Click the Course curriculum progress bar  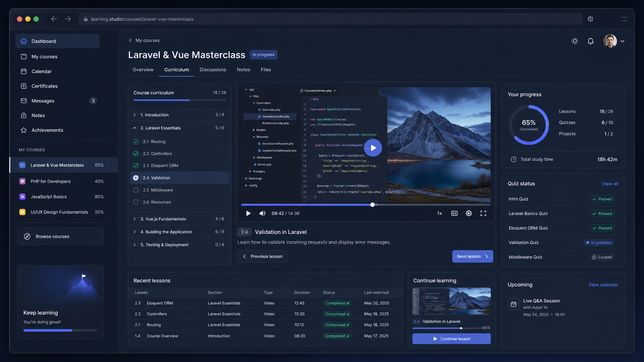pyautogui.click(x=180, y=100)
